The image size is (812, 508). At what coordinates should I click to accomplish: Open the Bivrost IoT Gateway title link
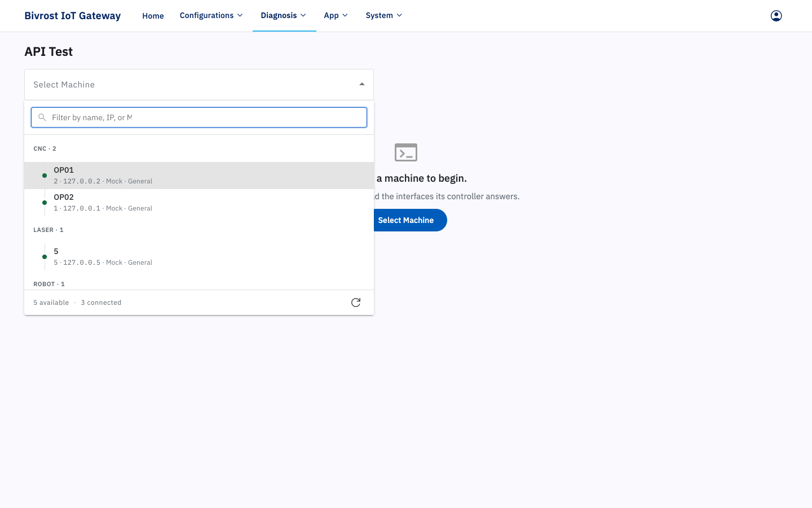tap(72, 16)
